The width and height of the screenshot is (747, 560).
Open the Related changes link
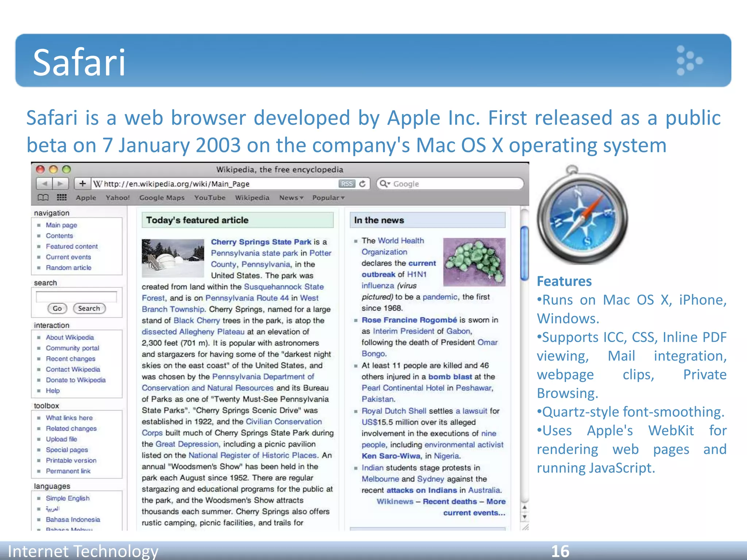71,428
